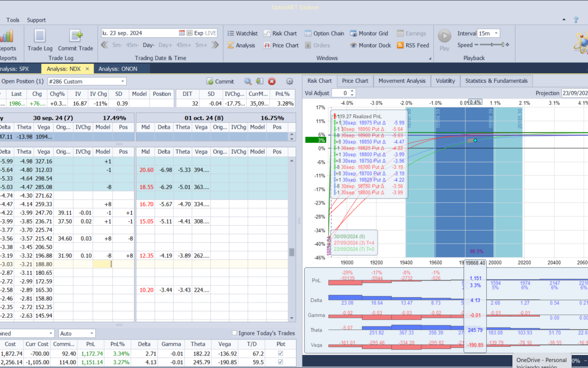Click the 10.20 Mid price cell
Viewport: 588px width, 368px height.
pyautogui.click(x=146, y=290)
